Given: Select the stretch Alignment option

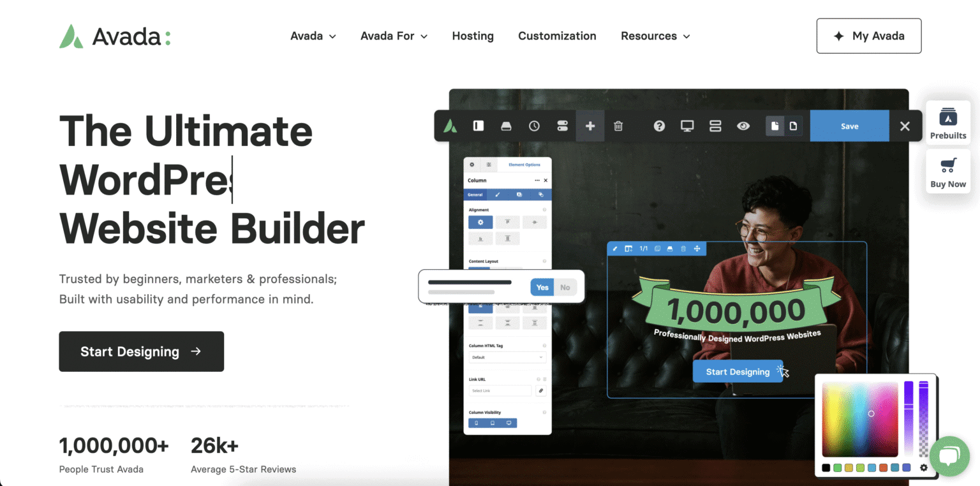Looking at the screenshot, I should [x=508, y=239].
